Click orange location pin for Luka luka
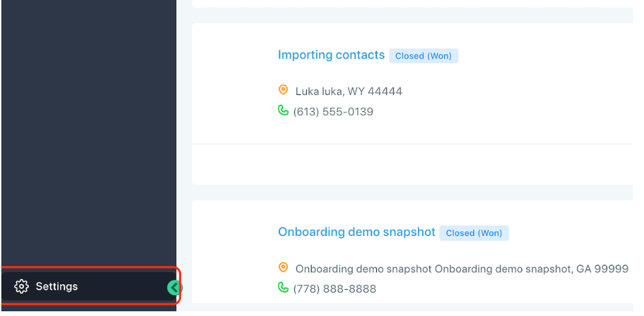Viewport: 644px width, 316px height. (x=283, y=90)
